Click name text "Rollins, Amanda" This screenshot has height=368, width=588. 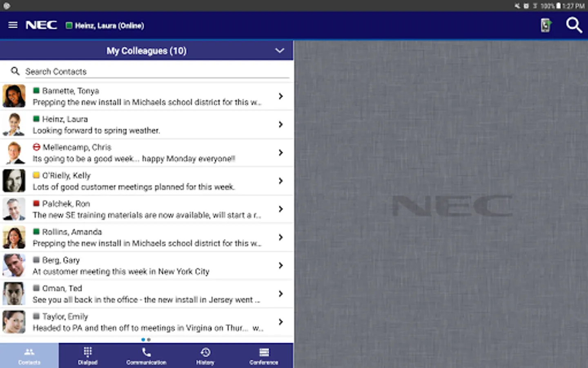pos(72,232)
